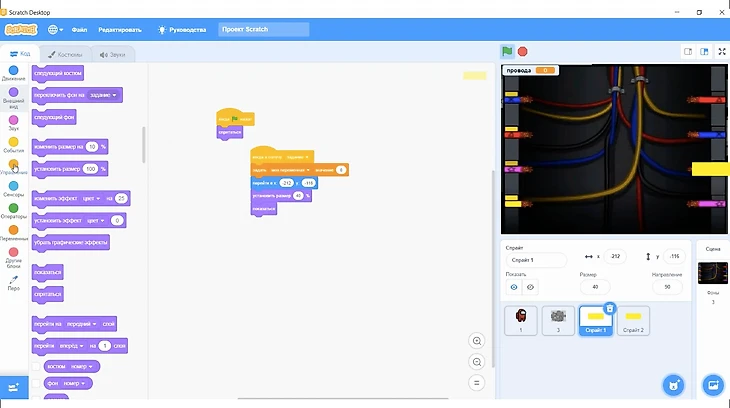Delete Спрайт 1 using the trash icon
The image size is (730, 408).
pyautogui.click(x=610, y=309)
